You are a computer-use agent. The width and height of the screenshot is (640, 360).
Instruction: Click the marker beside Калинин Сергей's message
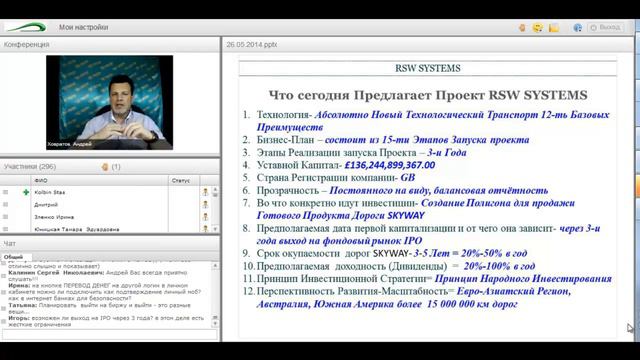(x=4, y=276)
